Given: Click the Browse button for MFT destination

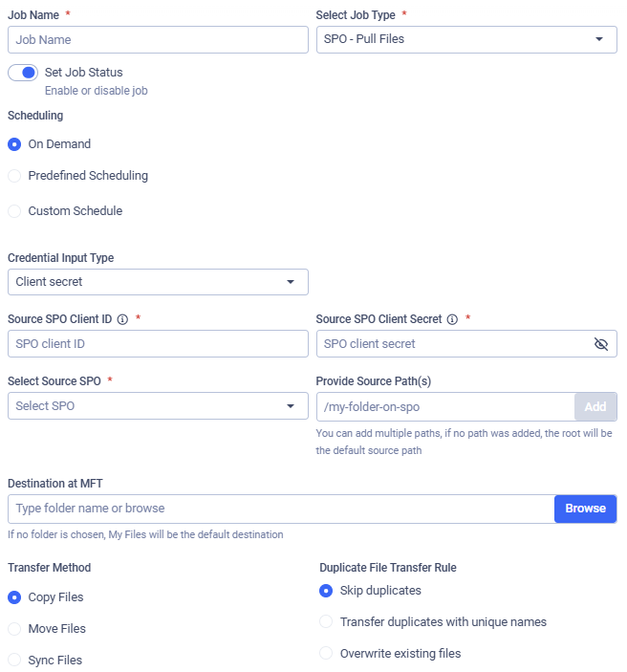Looking at the screenshot, I should coord(585,509).
